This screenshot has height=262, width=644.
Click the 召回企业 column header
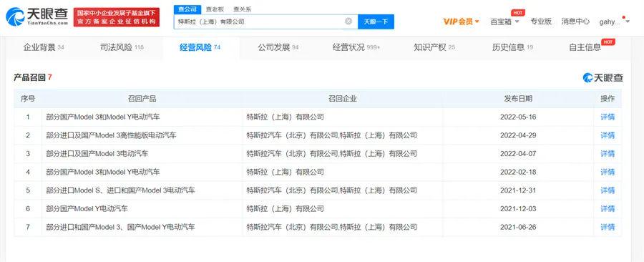(343, 99)
